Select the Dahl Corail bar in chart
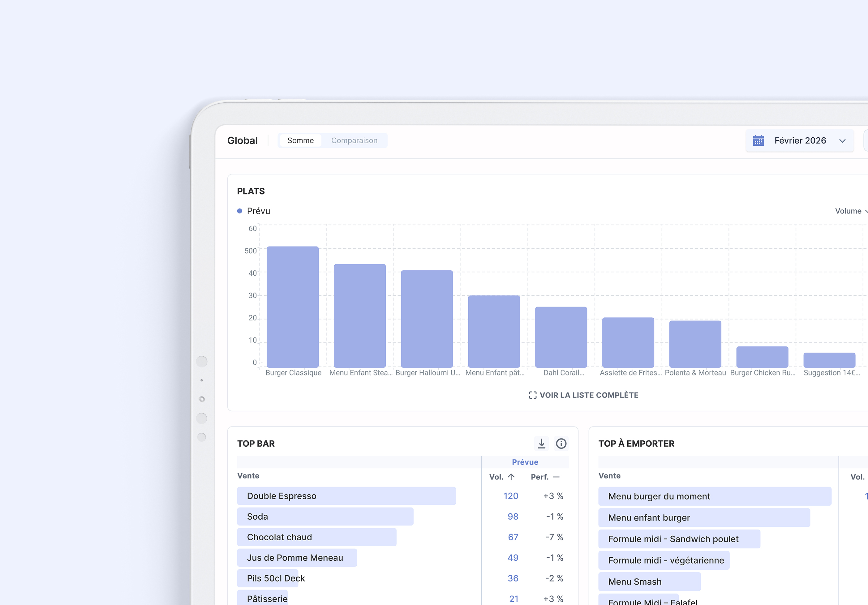 point(561,337)
